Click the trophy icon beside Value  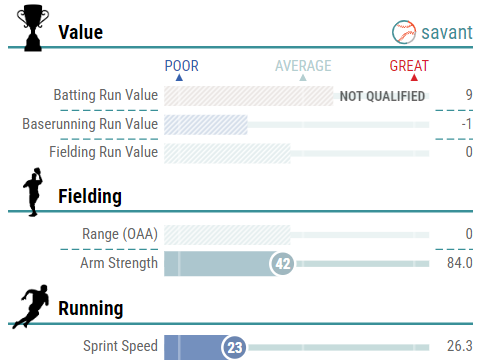coord(33,28)
